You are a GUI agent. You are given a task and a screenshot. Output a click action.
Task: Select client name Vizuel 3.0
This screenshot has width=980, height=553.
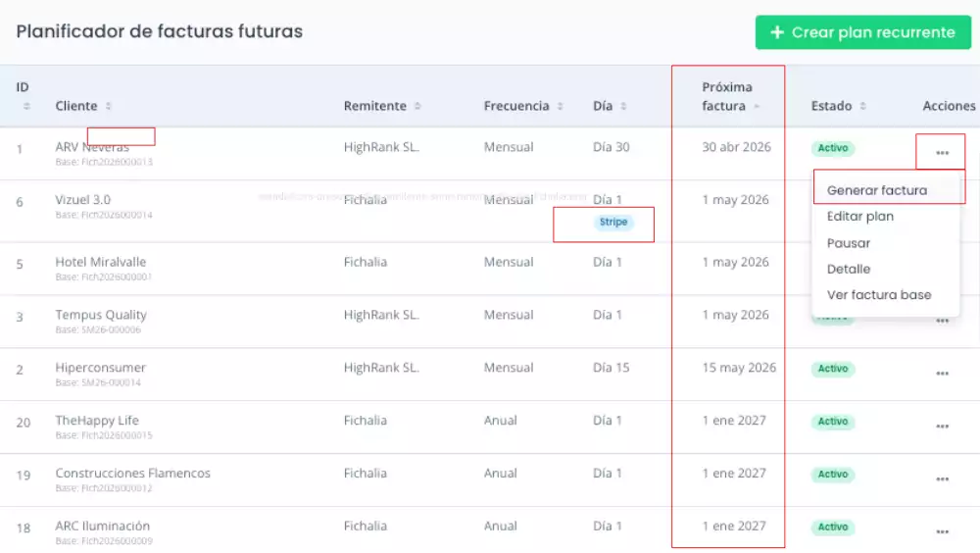82,200
